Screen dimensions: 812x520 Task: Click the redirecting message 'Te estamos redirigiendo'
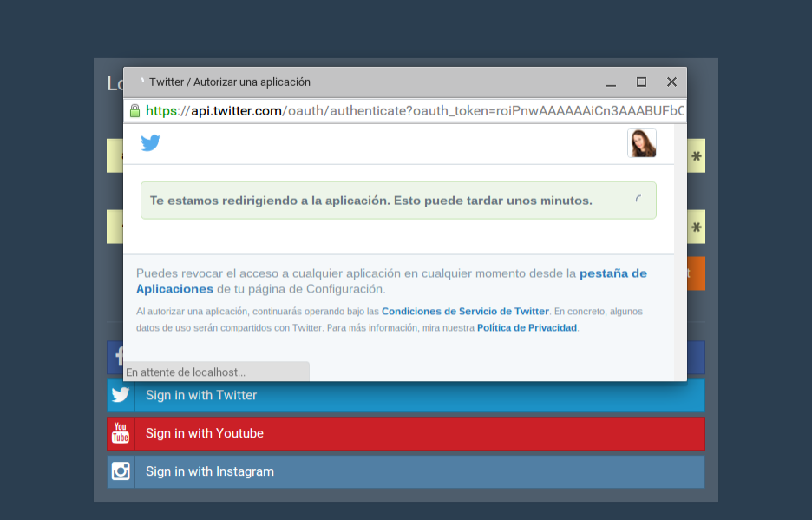tap(370, 201)
